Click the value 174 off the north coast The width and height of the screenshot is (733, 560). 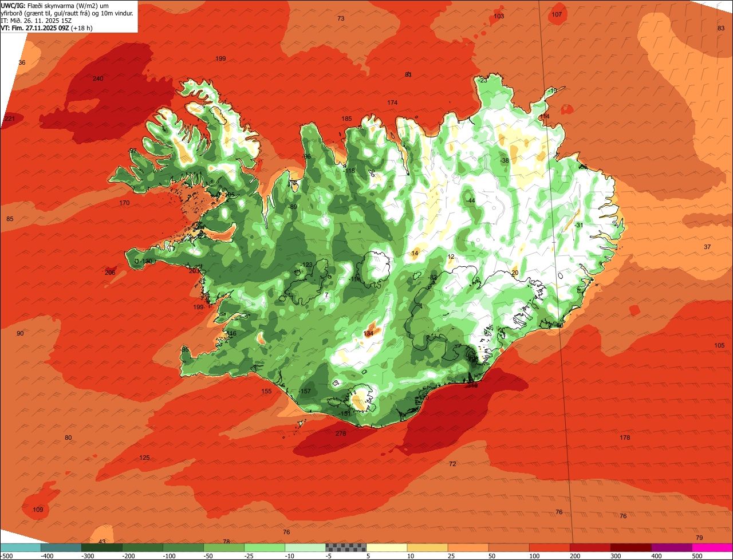tap(392, 102)
